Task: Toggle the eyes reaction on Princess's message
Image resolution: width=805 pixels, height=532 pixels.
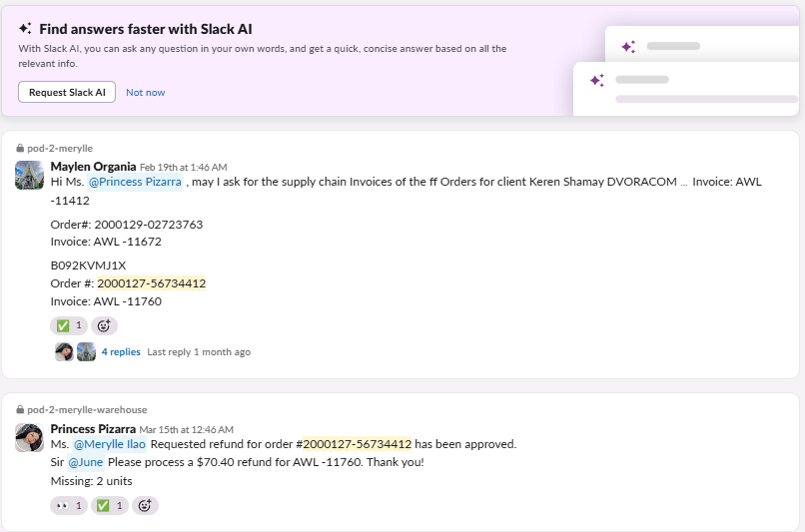Action: coord(69,505)
